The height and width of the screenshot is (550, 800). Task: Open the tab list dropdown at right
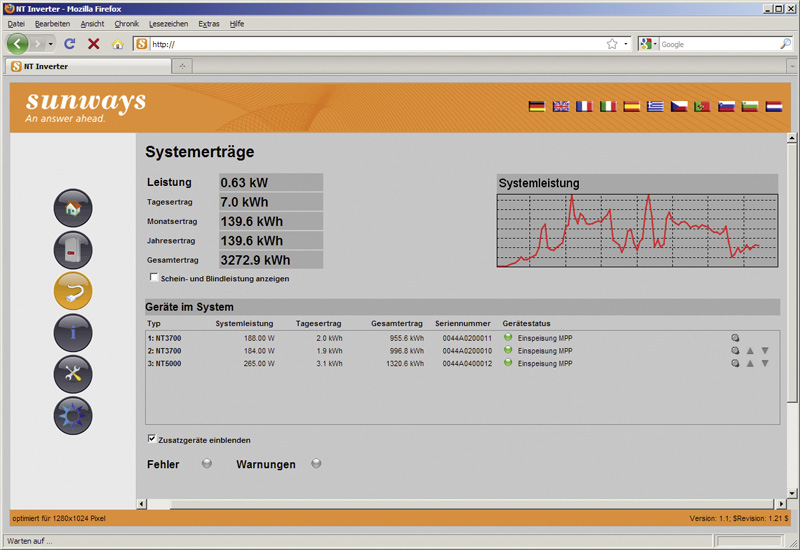coord(792,66)
